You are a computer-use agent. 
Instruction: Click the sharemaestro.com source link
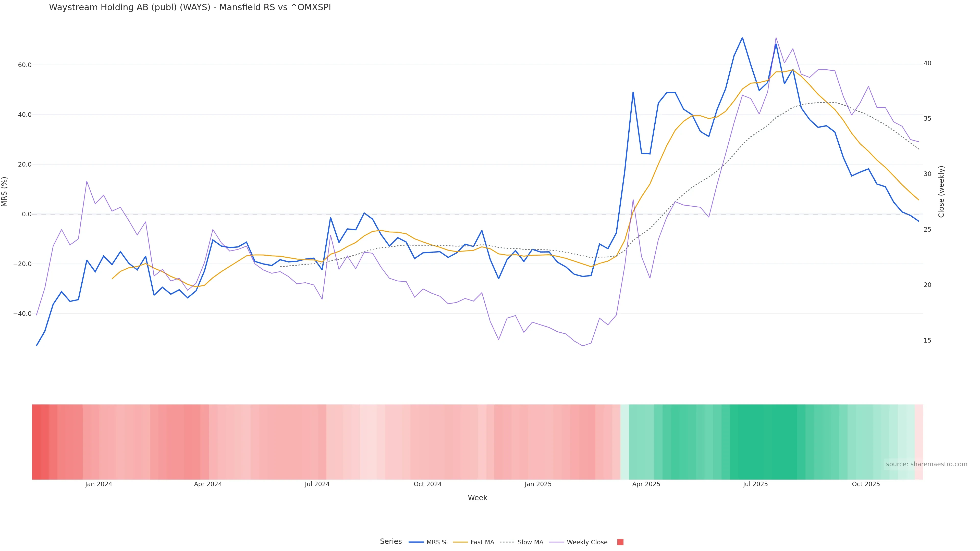click(x=926, y=464)
